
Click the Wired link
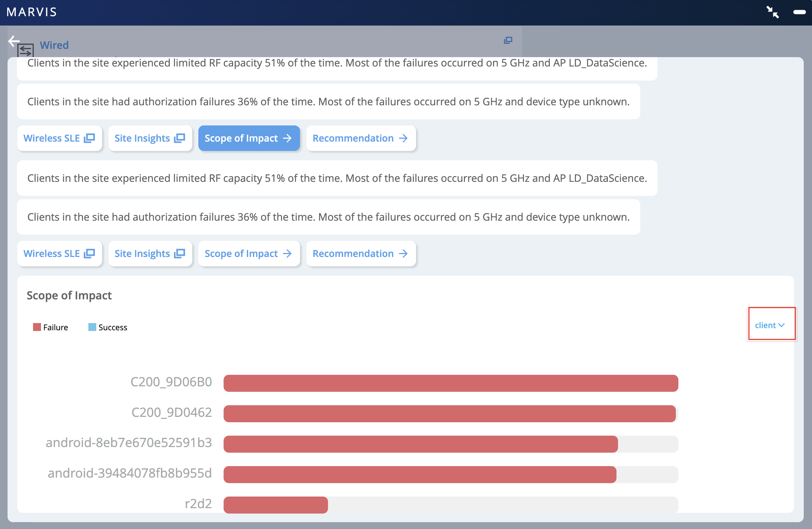click(54, 45)
